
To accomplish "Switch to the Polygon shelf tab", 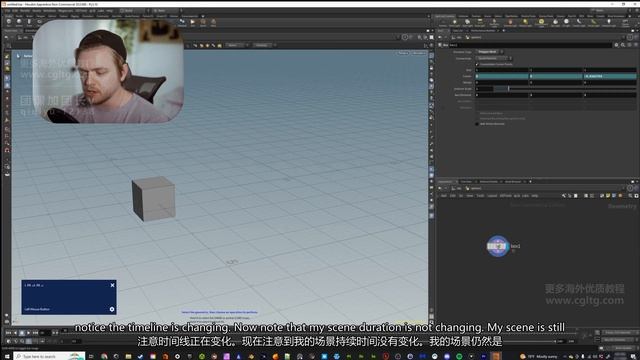I will tap(41, 16).
